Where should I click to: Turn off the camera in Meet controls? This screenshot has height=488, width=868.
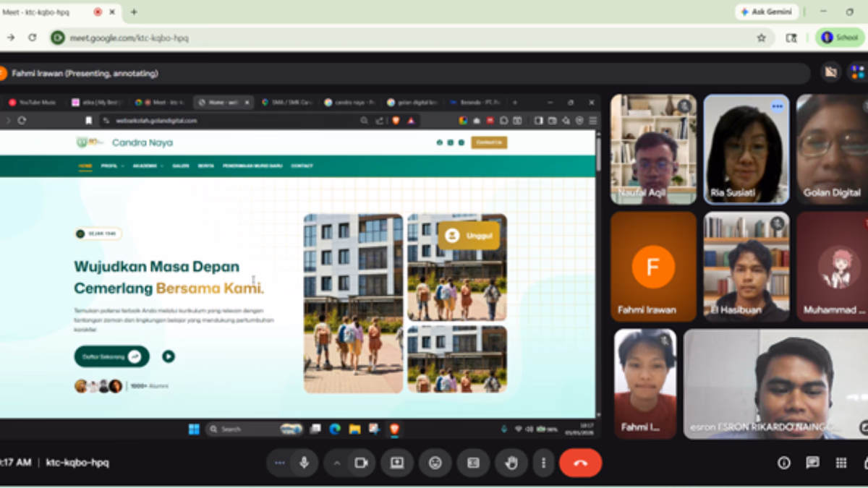tap(360, 463)
